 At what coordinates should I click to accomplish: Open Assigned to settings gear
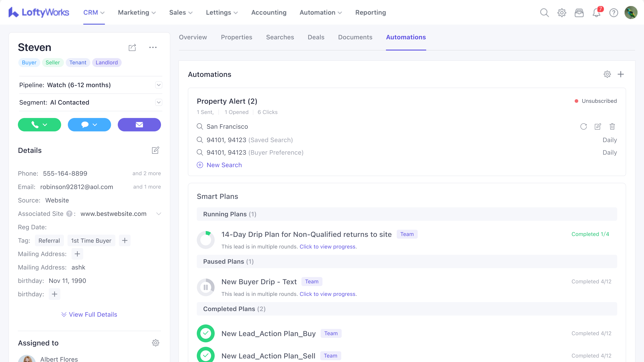click(x=155, y=343)
